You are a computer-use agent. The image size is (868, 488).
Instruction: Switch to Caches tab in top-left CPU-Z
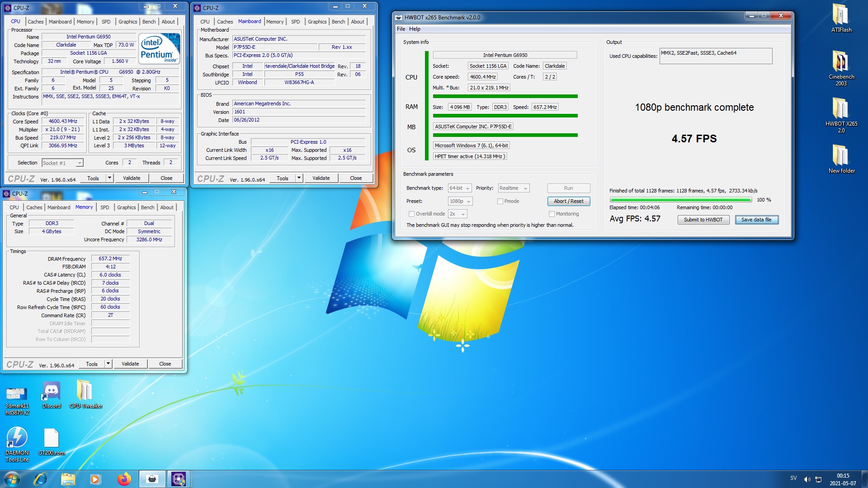click(x=35, y=22)
